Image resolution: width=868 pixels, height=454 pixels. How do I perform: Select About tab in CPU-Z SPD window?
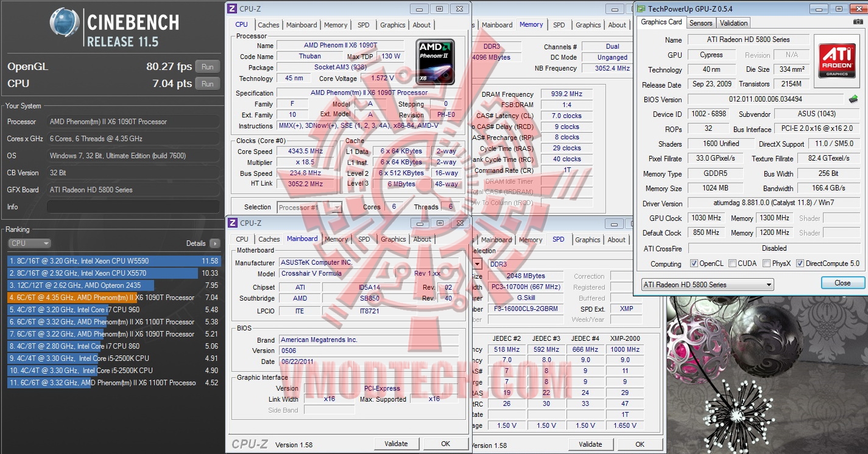point(616,240)
